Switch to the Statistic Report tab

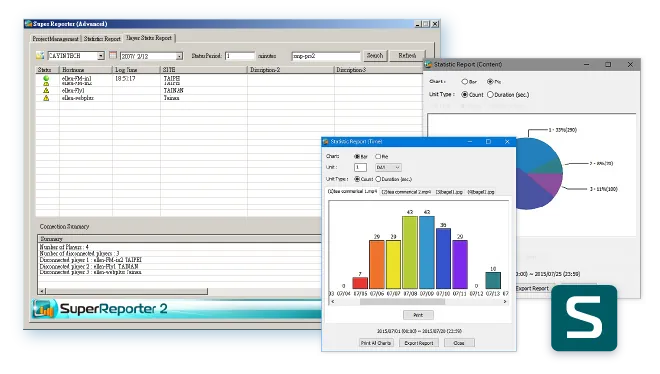[102, 39]
